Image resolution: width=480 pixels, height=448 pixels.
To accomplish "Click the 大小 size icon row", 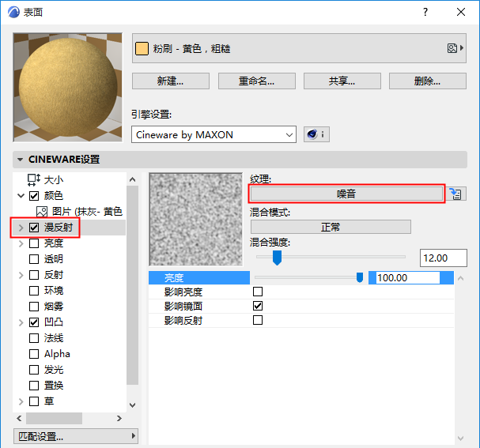I will pyautogui.click(x=45, y=180).
